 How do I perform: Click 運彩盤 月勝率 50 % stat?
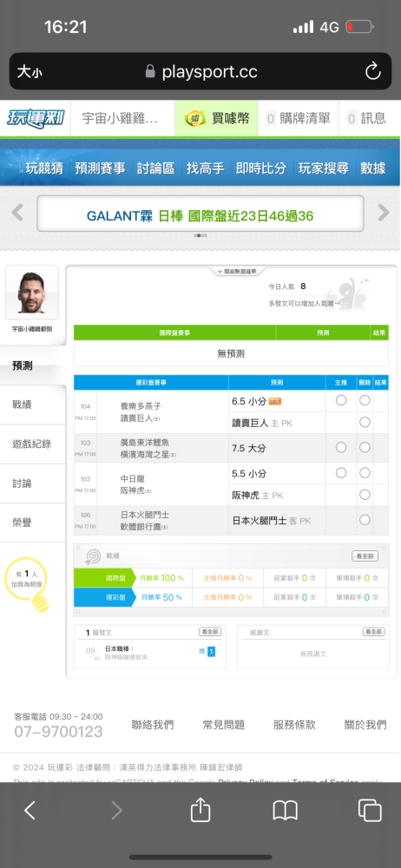pos(161,597)
